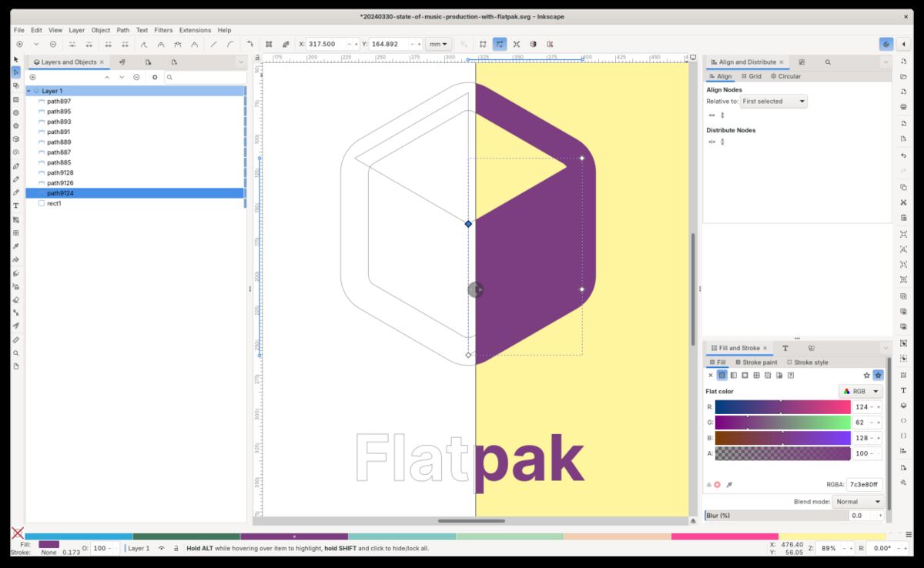Select the 3D box tool
This screenshot has height=568, width=924.
tap(16, 137)
